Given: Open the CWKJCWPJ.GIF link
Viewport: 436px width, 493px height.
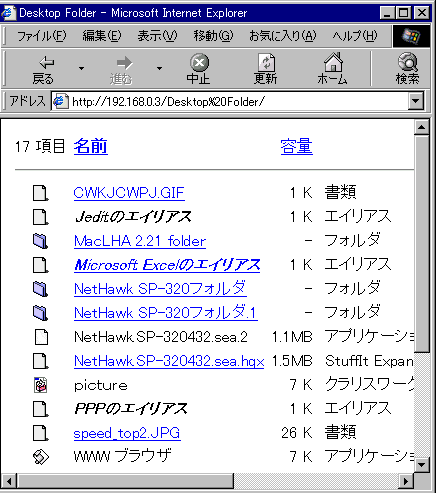Looking at the screenshot, I should point(129,193).
